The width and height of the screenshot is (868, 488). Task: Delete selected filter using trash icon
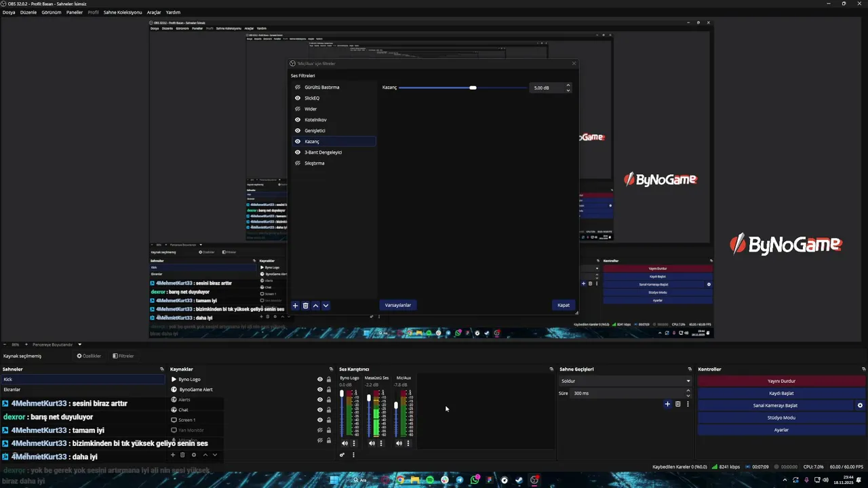pos(305,306)
